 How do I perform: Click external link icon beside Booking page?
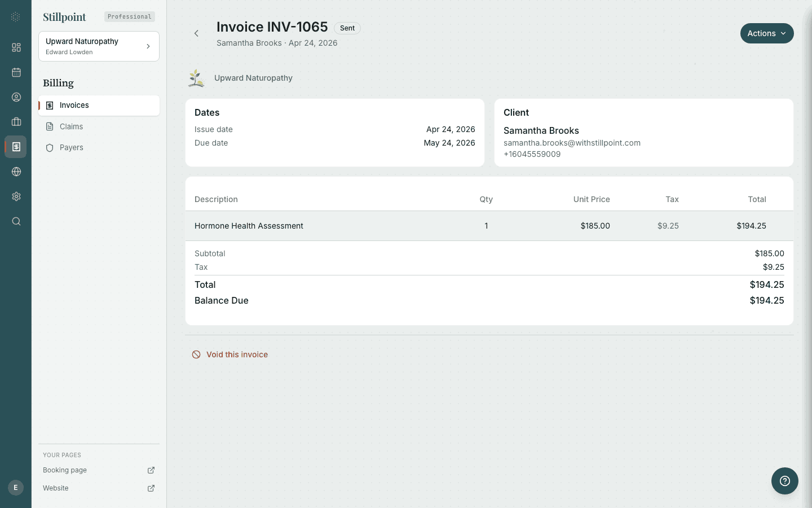151,470
